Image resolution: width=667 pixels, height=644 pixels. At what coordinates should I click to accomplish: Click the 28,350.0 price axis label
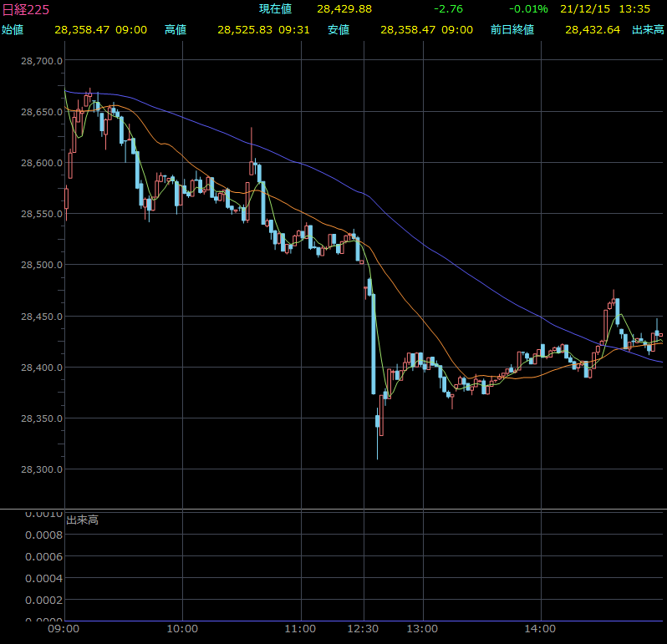click(42, 418)
